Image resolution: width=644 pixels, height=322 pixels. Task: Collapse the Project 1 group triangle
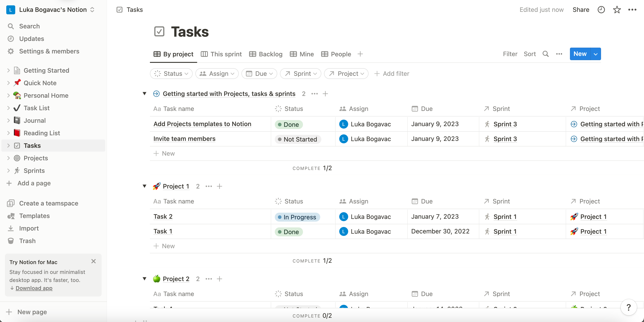[x=145, y=186]
